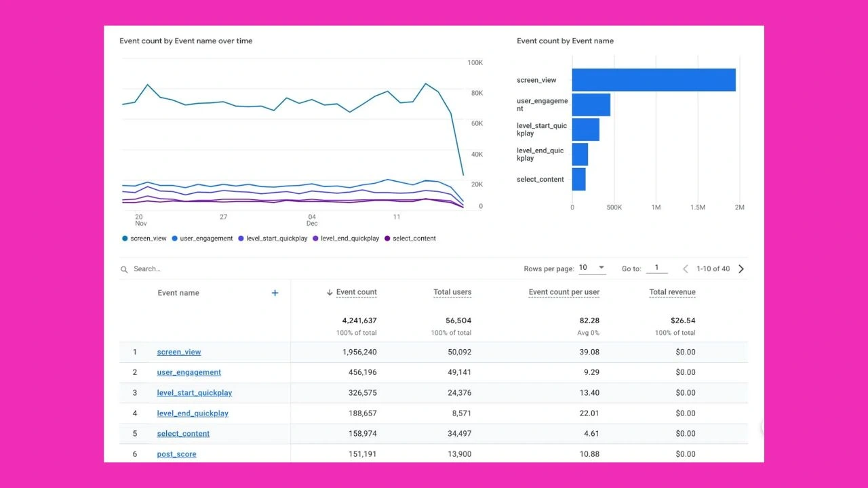Toggle select_content series in chart legend
868x488 pixels.
click(410, 239)
